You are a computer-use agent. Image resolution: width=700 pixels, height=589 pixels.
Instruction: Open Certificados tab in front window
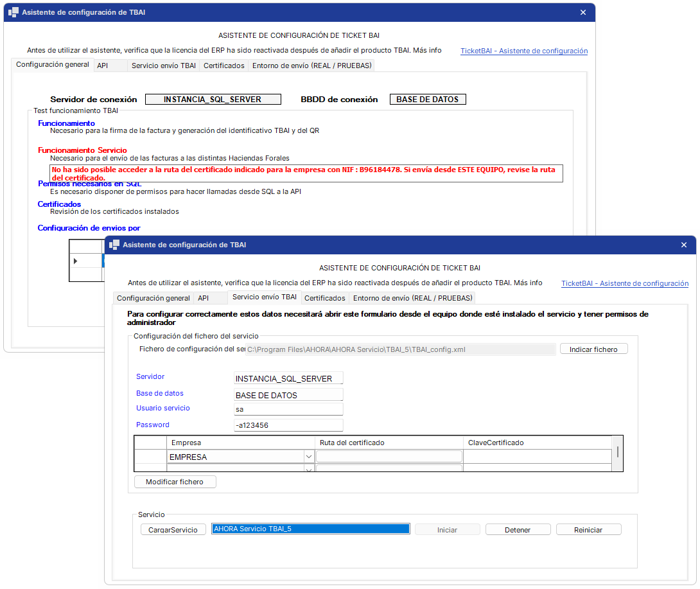324,298
